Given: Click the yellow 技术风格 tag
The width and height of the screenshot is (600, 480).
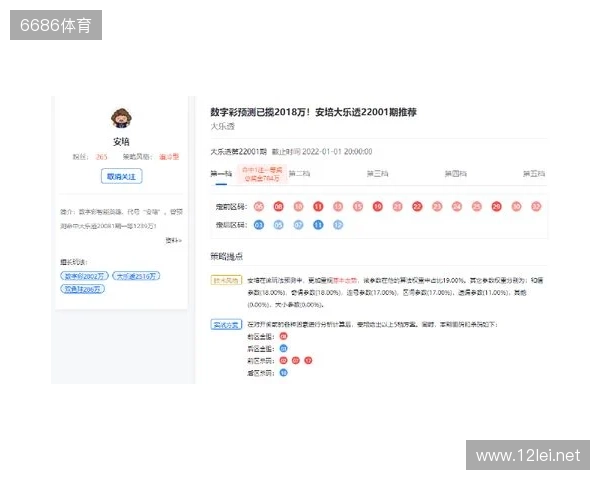Looking at the screenshot, I should click(x=226, y=280).
